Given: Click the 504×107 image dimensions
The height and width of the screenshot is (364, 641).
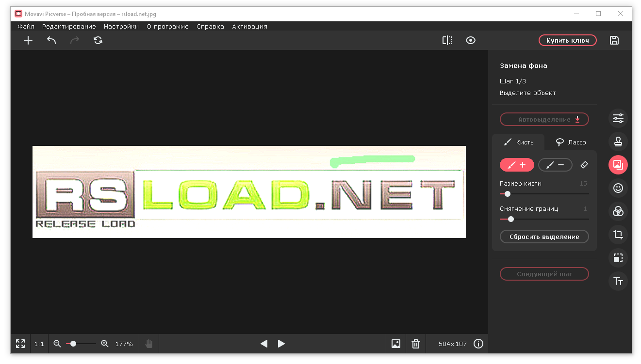Looking at the screenshot, I should tap(452, 344).
